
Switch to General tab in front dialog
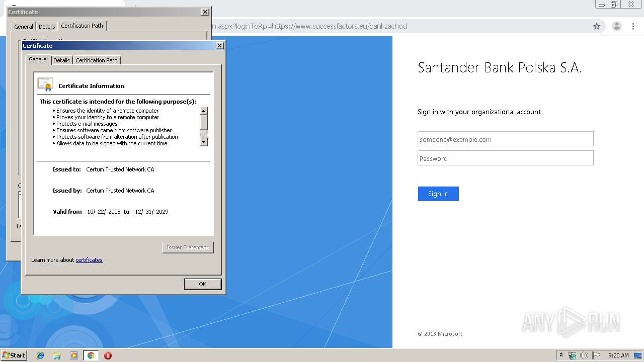click(x=38, y=59)
